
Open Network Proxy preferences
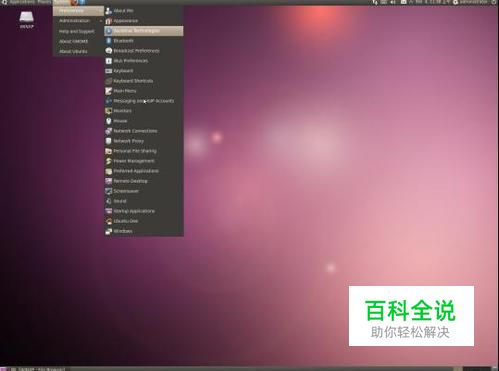[x=144, y=141]
